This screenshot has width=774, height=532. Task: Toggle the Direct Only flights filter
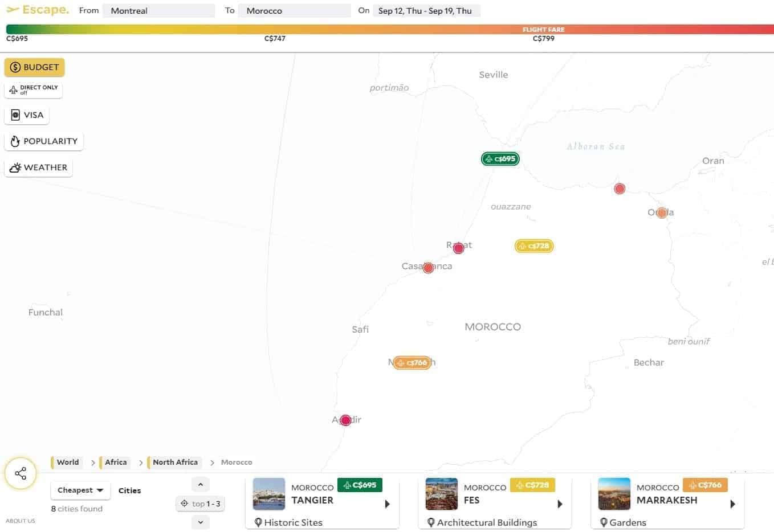tap(34, 89)
